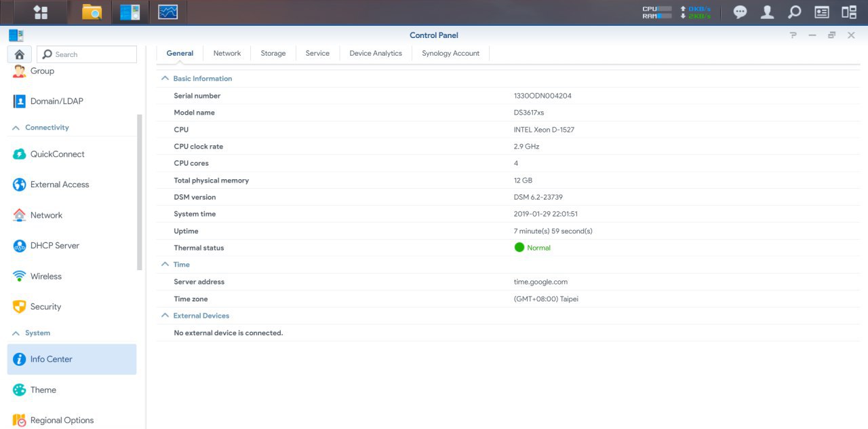868x429 pixels.
Task: Click the External Access globe icon
Action: pyautogui.click(x=19, y=185)
